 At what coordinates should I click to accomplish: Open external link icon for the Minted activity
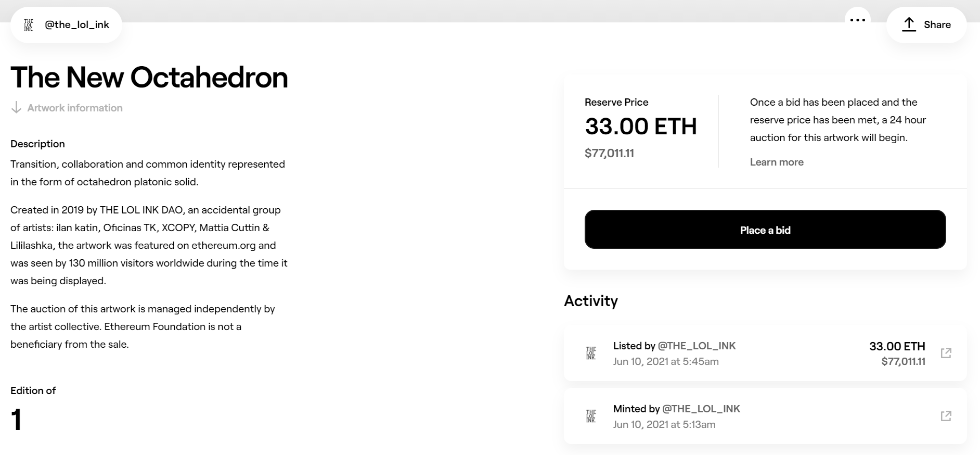point(946,416)
